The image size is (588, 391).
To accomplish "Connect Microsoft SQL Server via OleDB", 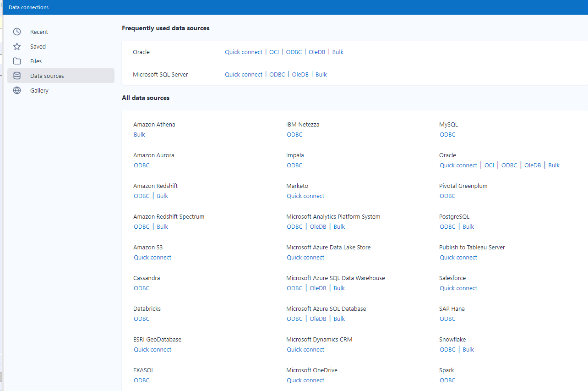I will 300,74.
